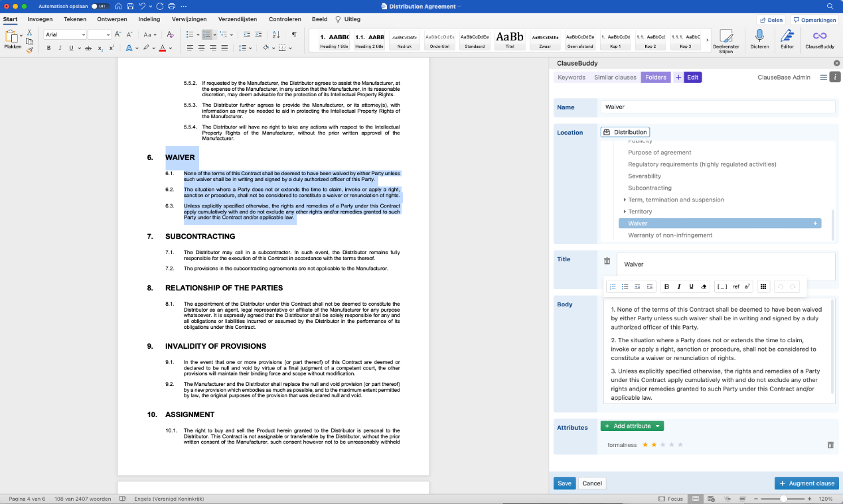
Task: Switch to the Similar clauses tab
Action: click(615, 77)
